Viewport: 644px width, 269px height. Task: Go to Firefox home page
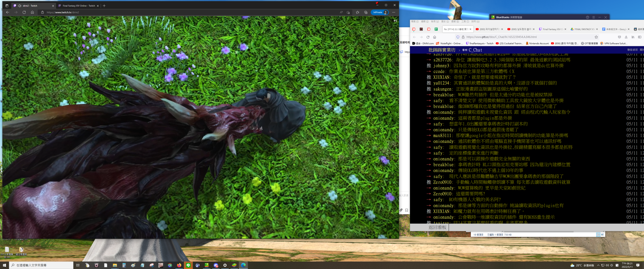[x=435, y=37]
